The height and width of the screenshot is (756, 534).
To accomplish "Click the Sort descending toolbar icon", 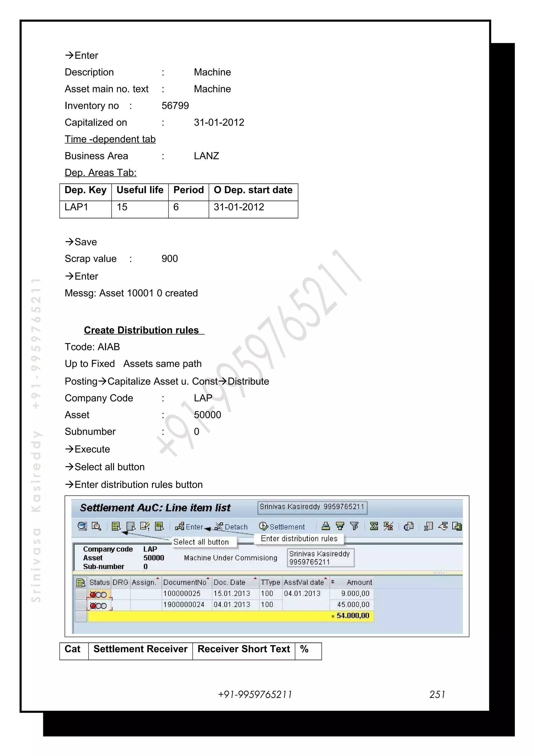I will coord(340,526).
